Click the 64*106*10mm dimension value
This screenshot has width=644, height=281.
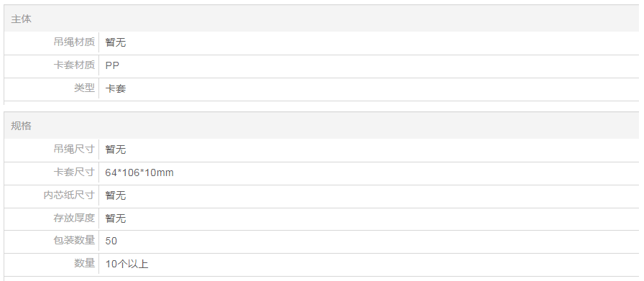point(139,172)
